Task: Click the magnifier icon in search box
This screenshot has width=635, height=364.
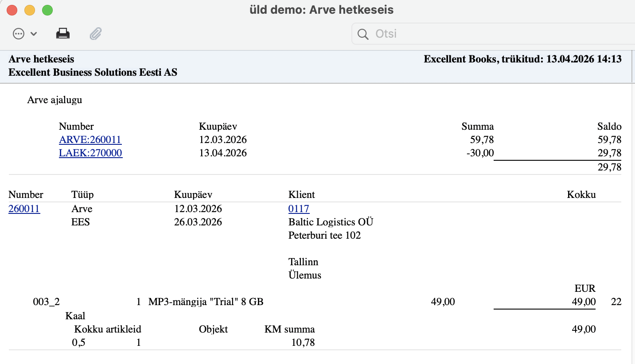Action: [x=363, y=34]
